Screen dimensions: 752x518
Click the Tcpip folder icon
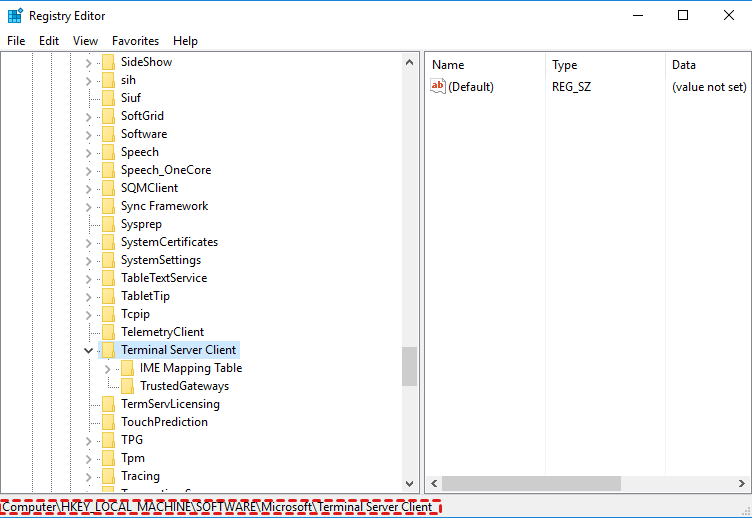click(108, 314)
